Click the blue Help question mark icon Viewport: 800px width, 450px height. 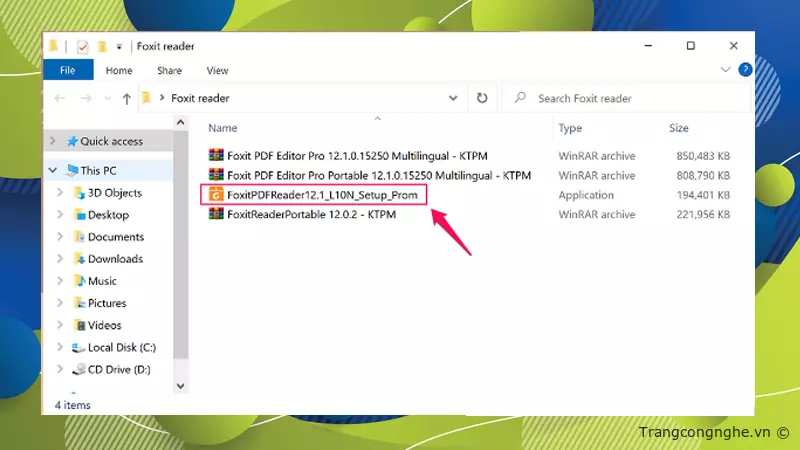[744, 70]
